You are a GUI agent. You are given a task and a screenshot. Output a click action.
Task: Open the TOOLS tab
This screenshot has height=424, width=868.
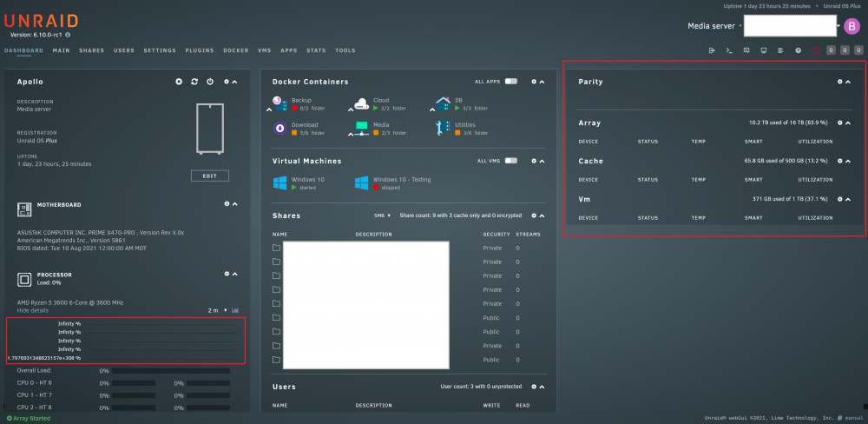[345, 50]
